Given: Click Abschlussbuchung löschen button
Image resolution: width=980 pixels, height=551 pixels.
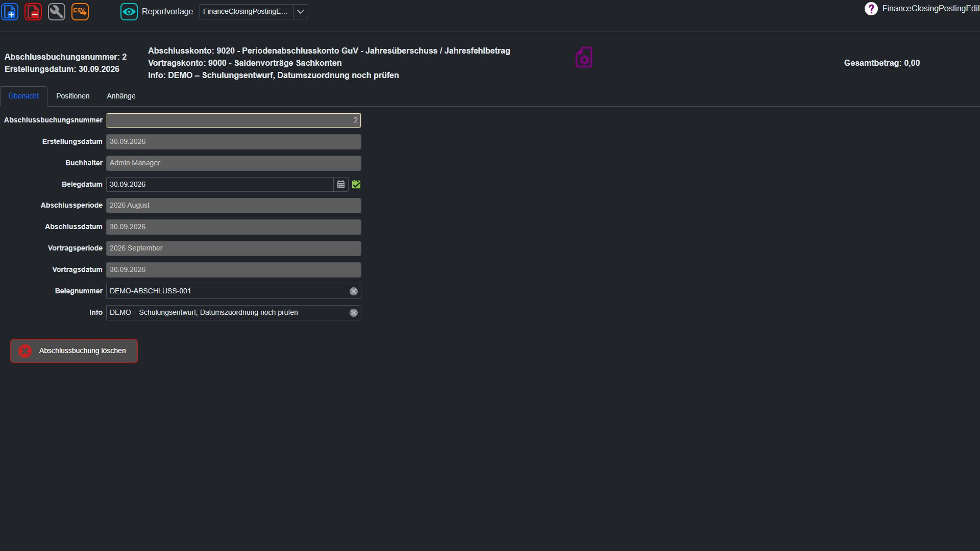Looking at the screenshot, I should (x=74, y=351).
